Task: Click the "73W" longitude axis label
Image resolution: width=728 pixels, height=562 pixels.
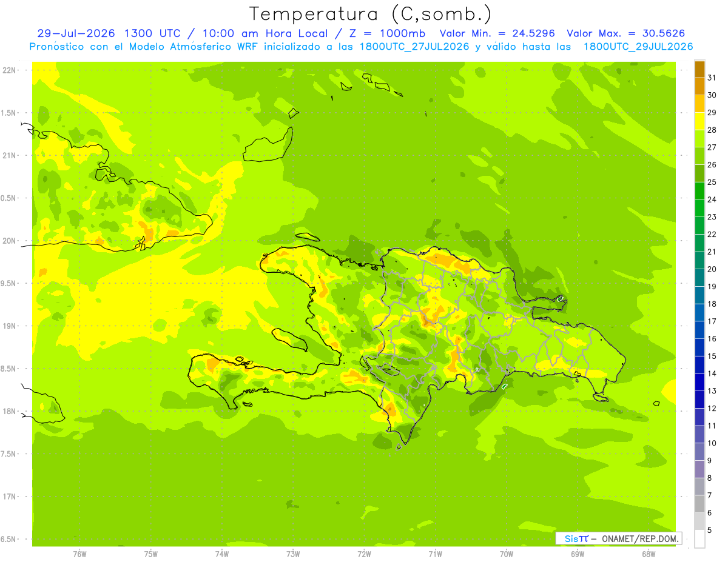Action: (293, 554)
